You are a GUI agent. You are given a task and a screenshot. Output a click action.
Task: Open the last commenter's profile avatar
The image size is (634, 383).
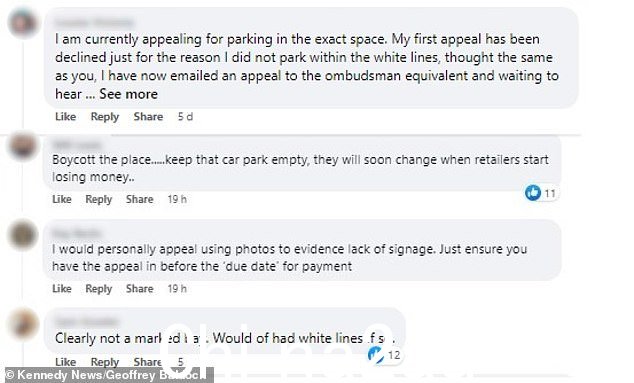(23, 324)
